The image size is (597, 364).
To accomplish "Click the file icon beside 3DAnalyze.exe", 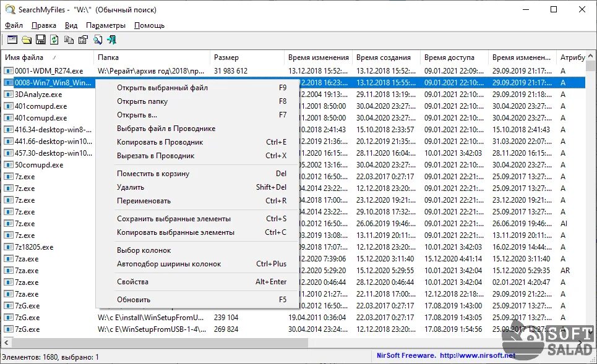I will (x=9, y=95).
